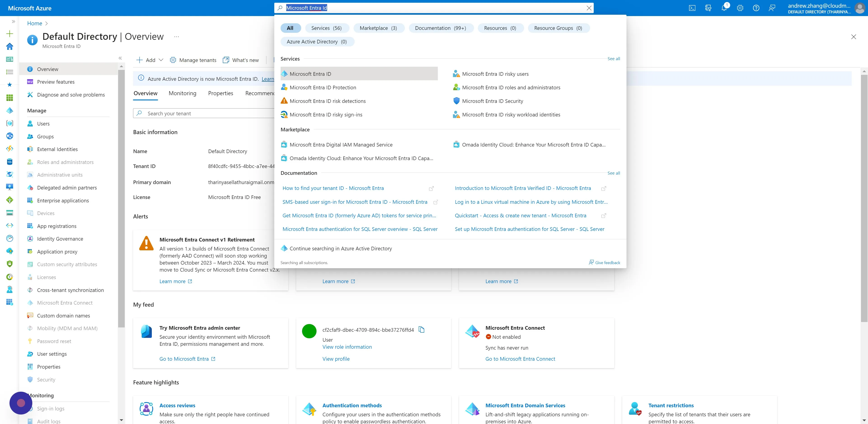Click Give feedback in search panel
This screenshot has height=424, width=868.
pos(605,263)
